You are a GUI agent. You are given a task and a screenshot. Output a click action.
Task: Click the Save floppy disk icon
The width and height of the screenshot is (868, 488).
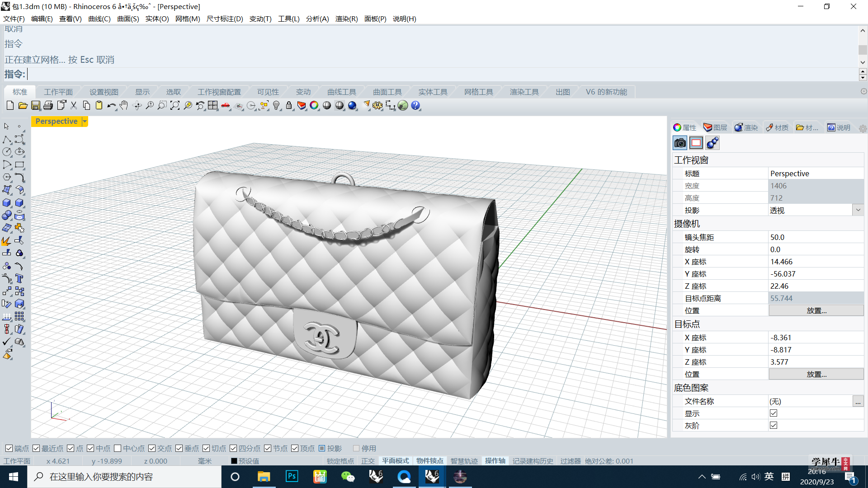[x=35, y=106]
